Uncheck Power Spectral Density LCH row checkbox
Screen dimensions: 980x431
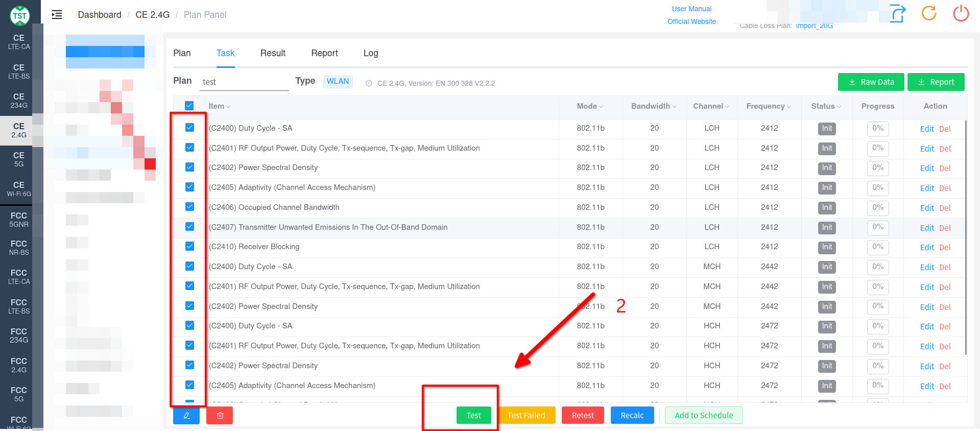tap(189, 167)
